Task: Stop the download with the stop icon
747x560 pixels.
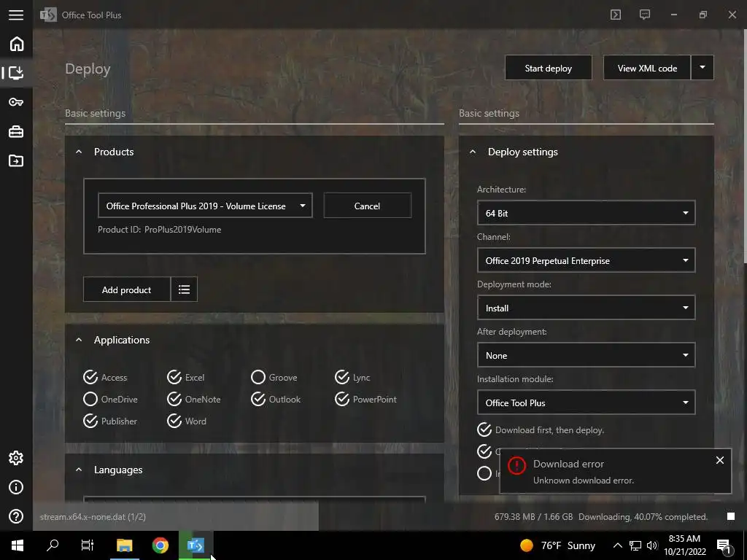Action: (731, 517)
